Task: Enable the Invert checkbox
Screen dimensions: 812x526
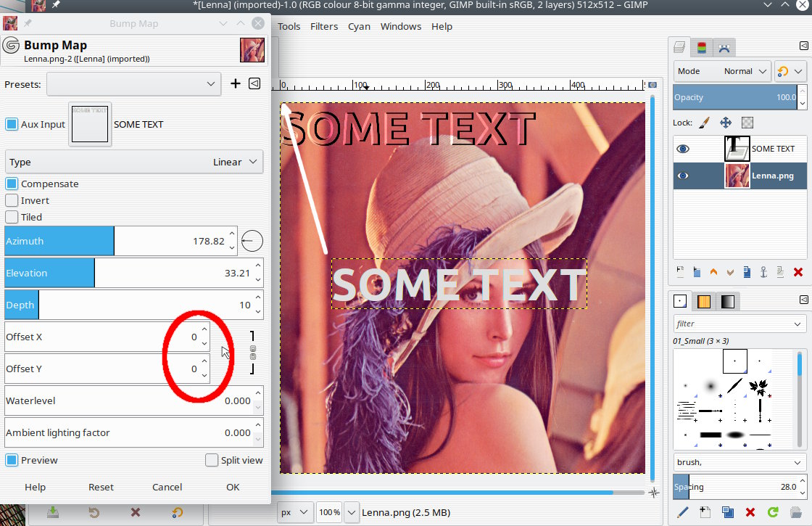Action: click(12, 200)
